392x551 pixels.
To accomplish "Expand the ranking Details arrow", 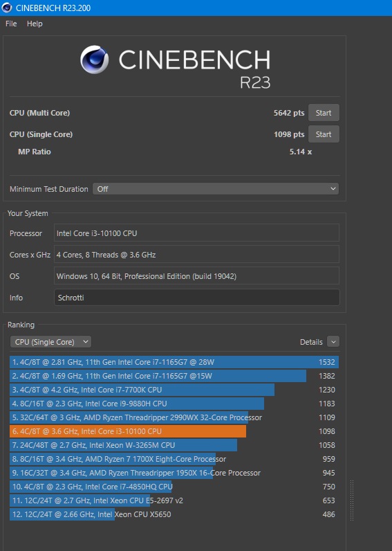I will click(333, 341).
